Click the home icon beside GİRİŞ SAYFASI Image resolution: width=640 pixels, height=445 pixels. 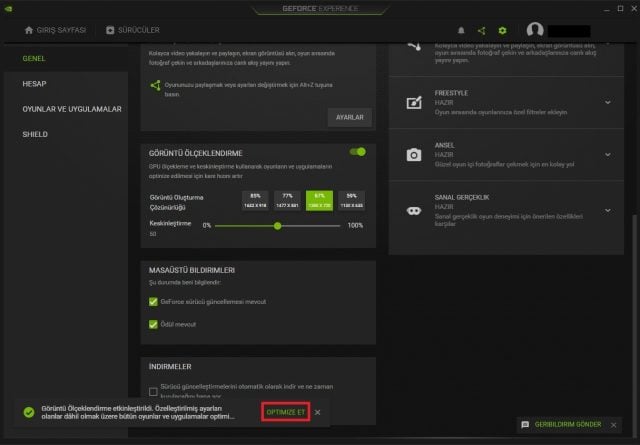click(29, 30)
